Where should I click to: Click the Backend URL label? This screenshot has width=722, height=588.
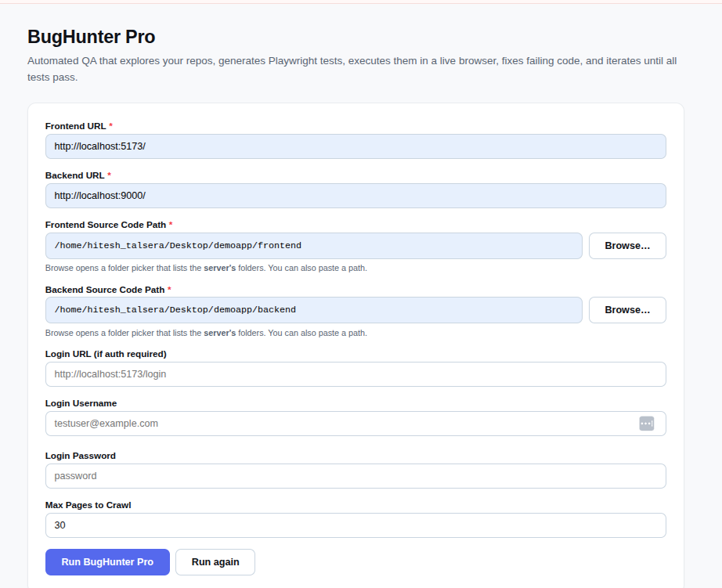[x=78, y=175]
